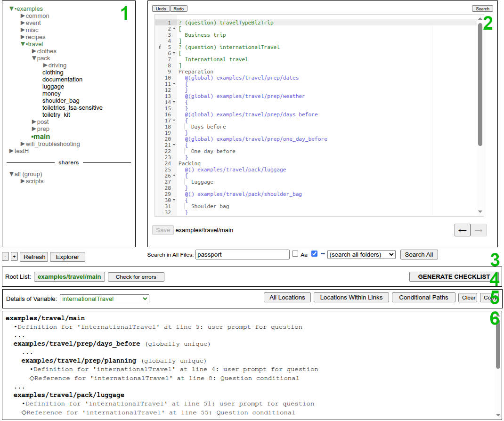Viewport: 504px width, 421px height.
Task: Open the search all folders dropdown
Action: (361, 254)
